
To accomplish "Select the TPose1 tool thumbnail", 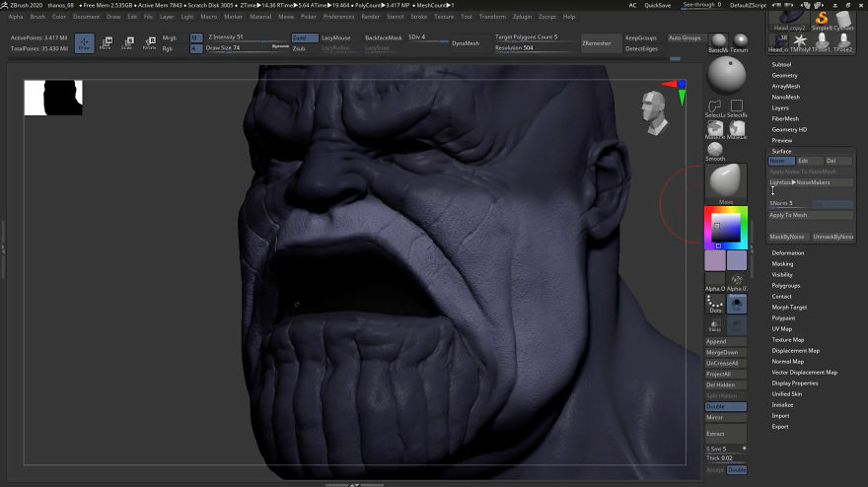I will coord(822,42).
